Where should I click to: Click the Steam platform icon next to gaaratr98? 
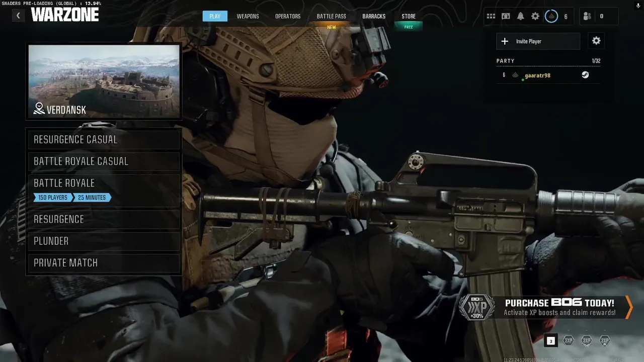pyautogui.click(x=585, y=75)
